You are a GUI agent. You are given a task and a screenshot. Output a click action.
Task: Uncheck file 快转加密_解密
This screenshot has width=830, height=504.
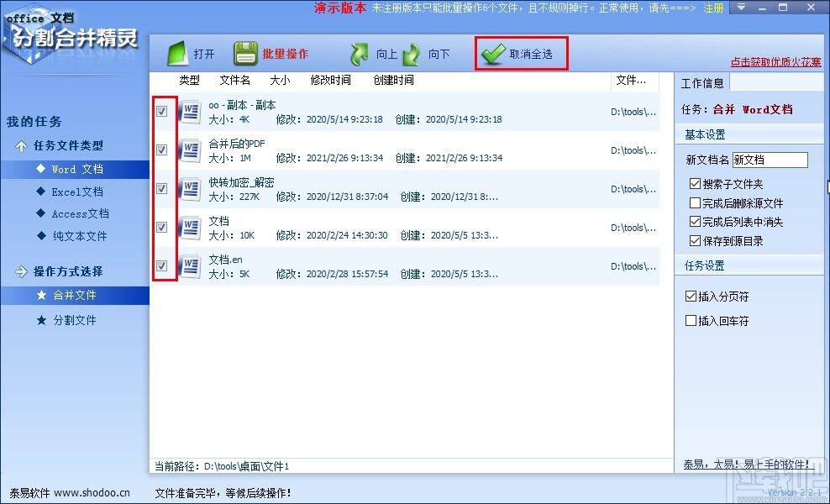point(162,188)
